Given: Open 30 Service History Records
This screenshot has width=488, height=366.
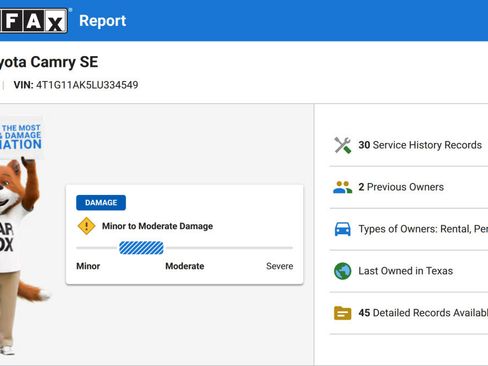Looking at the screenshot, I should (x=409, y=145).
